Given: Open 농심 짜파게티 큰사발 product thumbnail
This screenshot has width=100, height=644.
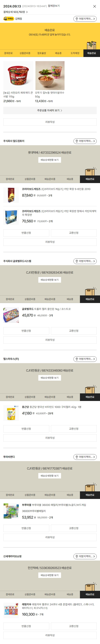Looking at the screenshot, I should (18, 76).
